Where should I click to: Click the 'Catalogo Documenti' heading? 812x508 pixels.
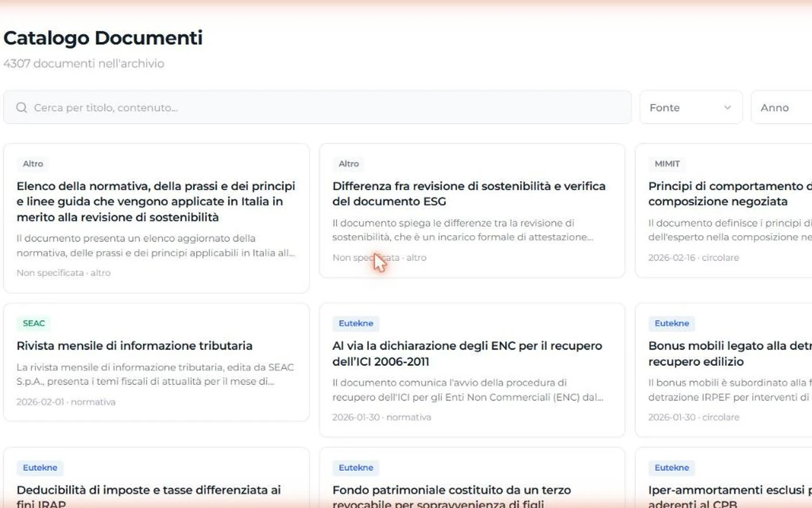click(x=103, y=38)
